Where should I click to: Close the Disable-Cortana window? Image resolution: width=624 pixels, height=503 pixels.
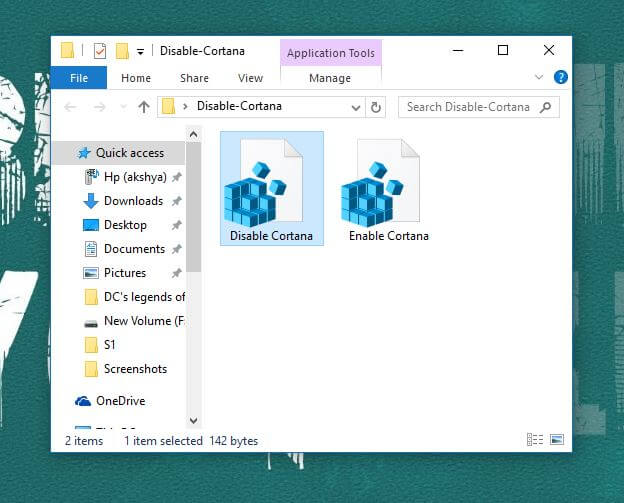(x=549, y=51)
